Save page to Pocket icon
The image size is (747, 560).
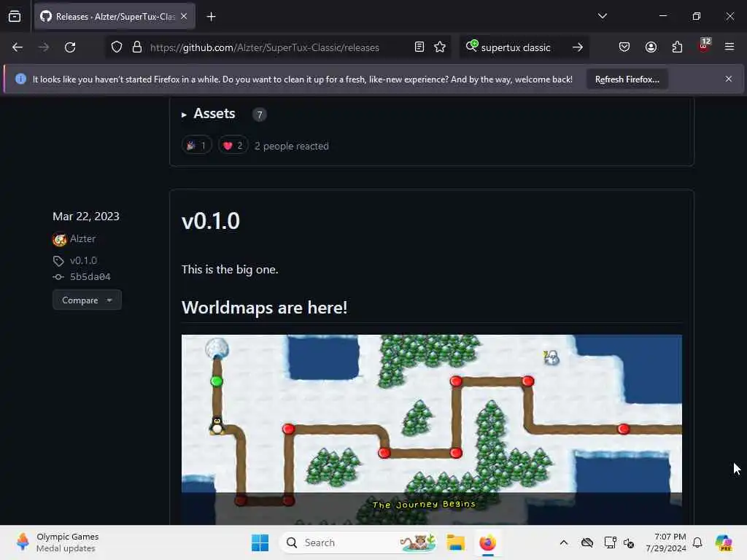(624, 47)
